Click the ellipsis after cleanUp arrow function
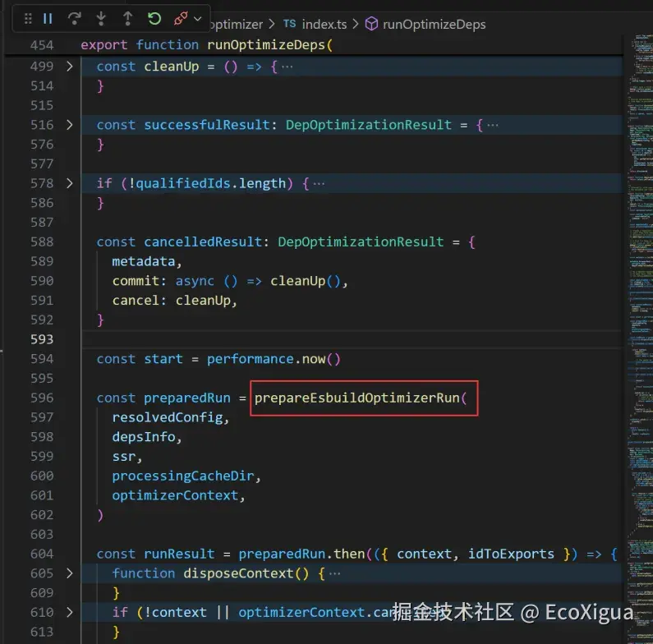 tap(287, 67)
